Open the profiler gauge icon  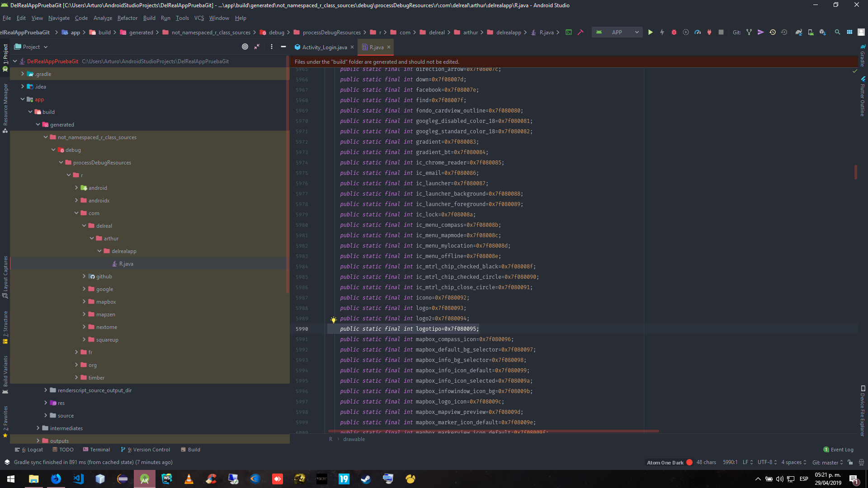coord(698,32)
